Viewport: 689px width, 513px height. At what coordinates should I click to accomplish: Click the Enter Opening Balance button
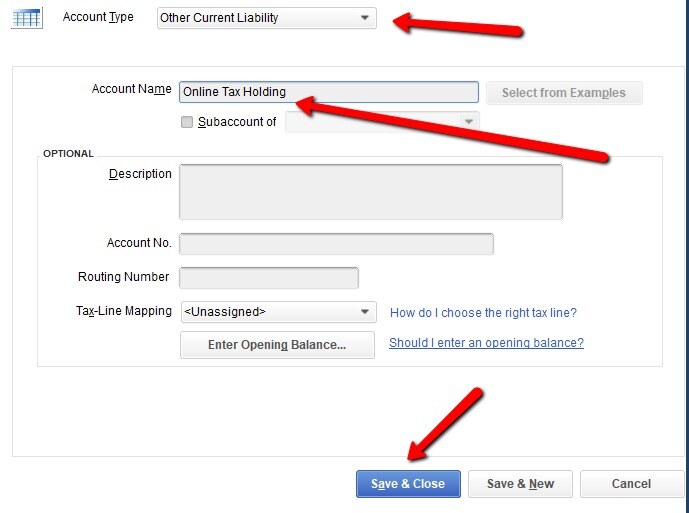pos(277,345)
